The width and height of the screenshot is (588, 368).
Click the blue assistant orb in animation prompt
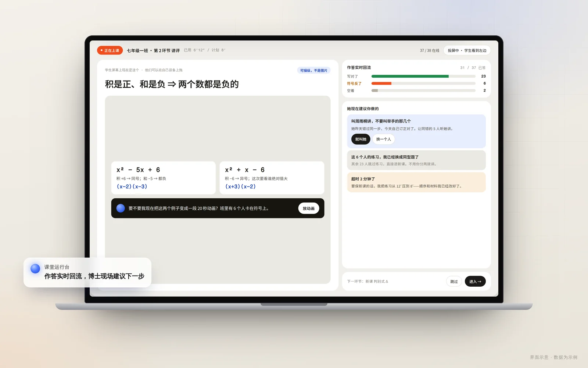pos(121,208)
